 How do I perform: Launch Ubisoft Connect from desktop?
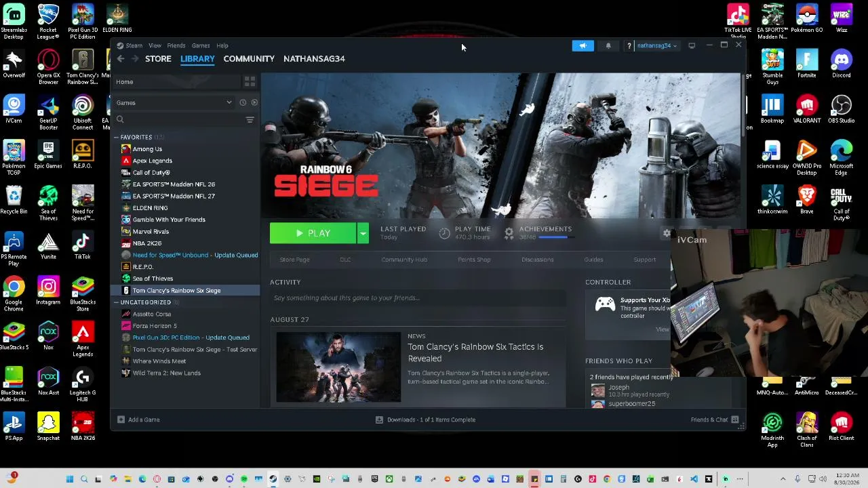(x=83, y=113)
